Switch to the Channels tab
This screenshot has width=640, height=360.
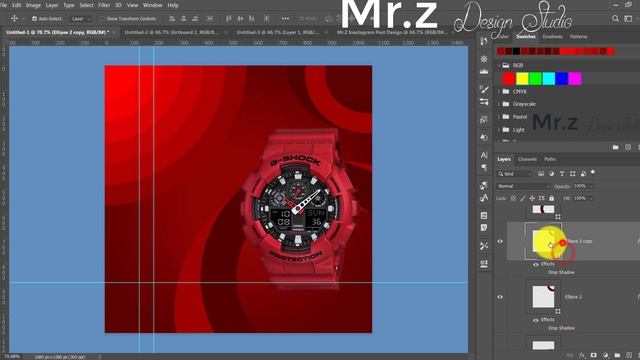[x=527, y=159]
